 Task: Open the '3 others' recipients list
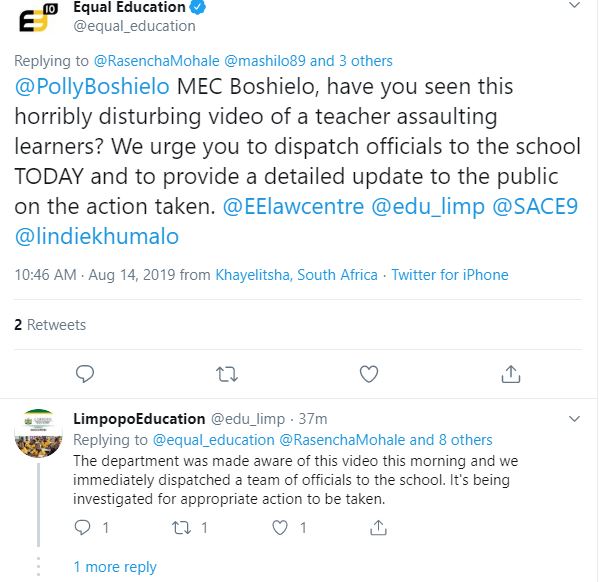[360, 61]
